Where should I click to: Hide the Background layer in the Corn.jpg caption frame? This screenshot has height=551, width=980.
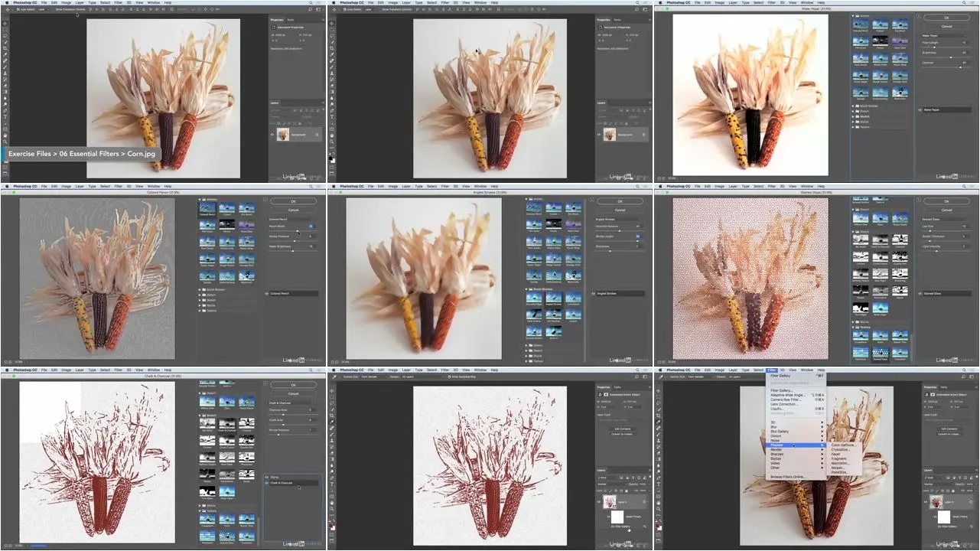tap(273, 135)
